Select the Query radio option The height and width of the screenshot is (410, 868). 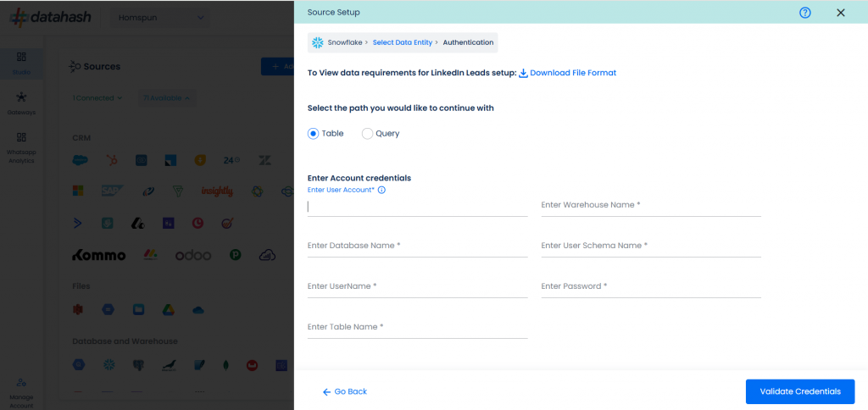click(x=368, y=133)
